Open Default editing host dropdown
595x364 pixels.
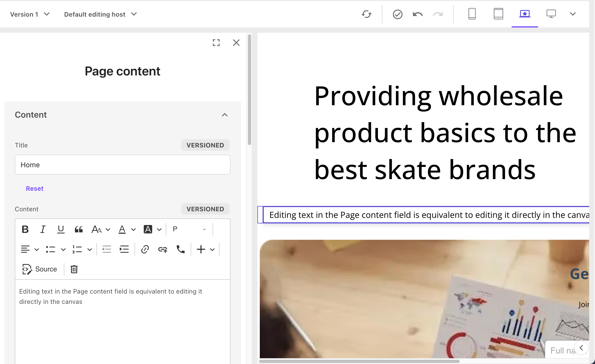100,14
